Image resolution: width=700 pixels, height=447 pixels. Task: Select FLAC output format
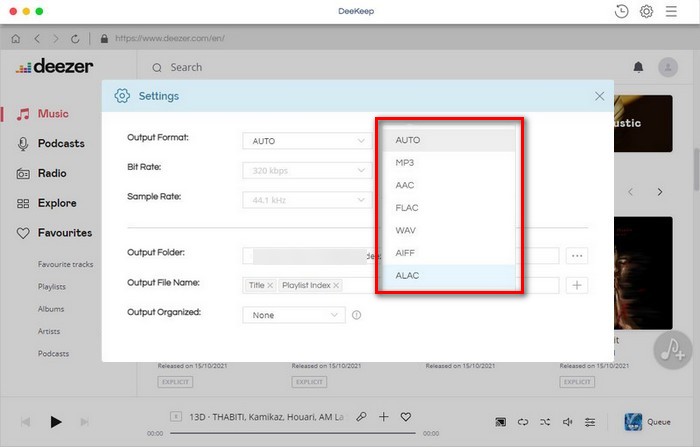[449, 208]
